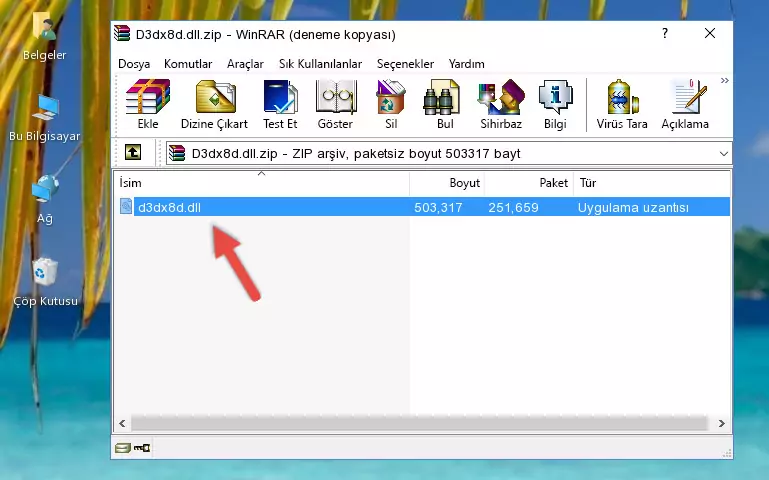Click the horizontal scrollbar track
Screen dimensions: 769x480
419,423
